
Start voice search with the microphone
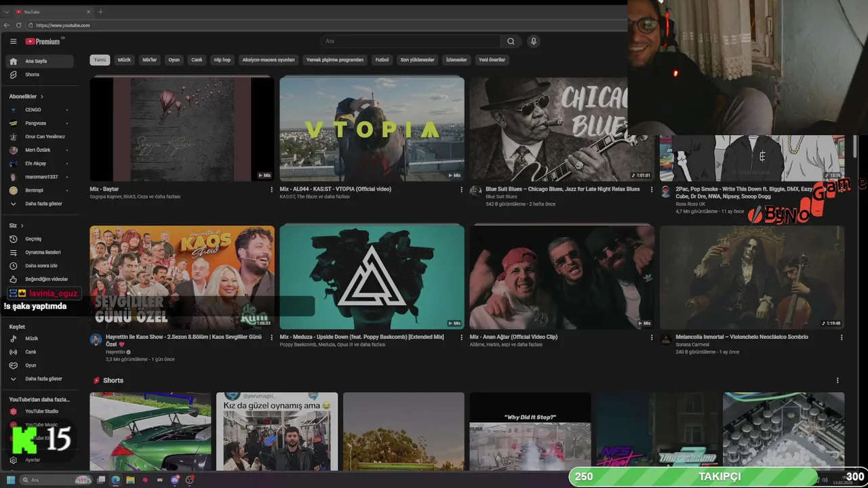tap(534, 41)
